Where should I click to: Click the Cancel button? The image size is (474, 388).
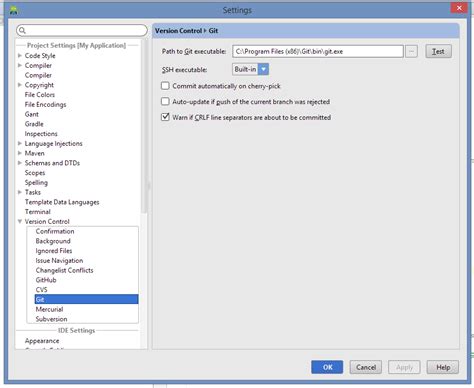click(x=366, y=367)
